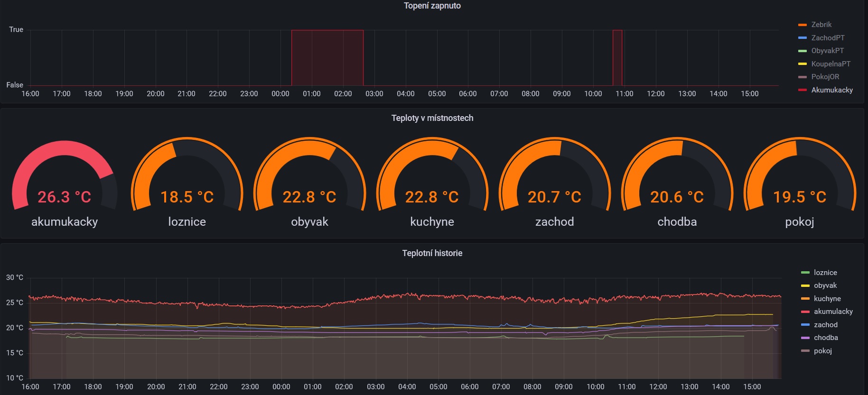This screenshot has height=395, width=868.
Task: Click the 26.3 °C akumukacky gauge value
Action: coord(64,197)
